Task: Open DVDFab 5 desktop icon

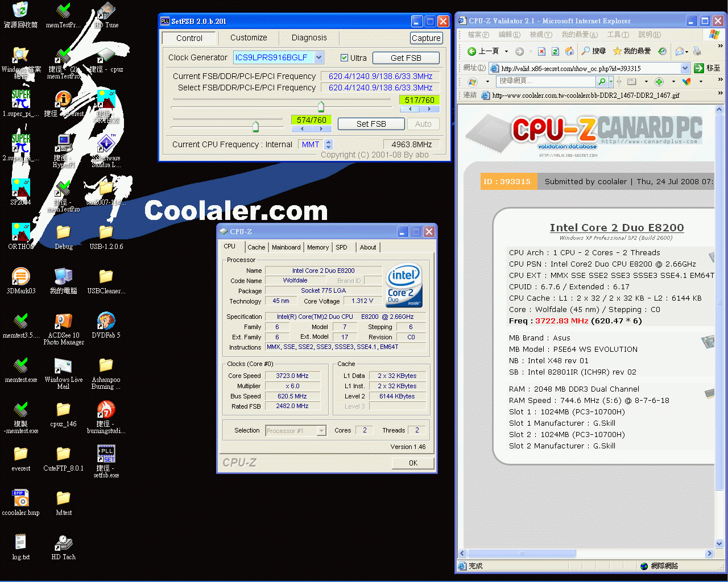Action: click(106, 322)
